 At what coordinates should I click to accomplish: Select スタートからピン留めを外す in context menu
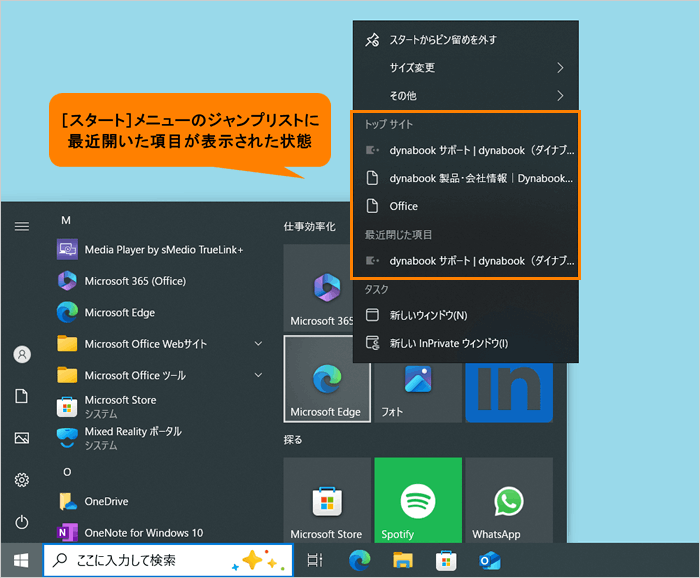(x=466, y=40)
